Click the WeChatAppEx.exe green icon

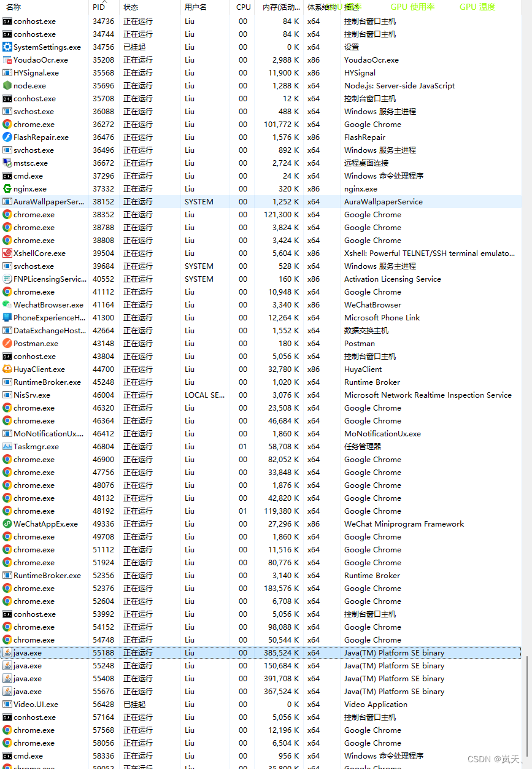click(7, 524)
